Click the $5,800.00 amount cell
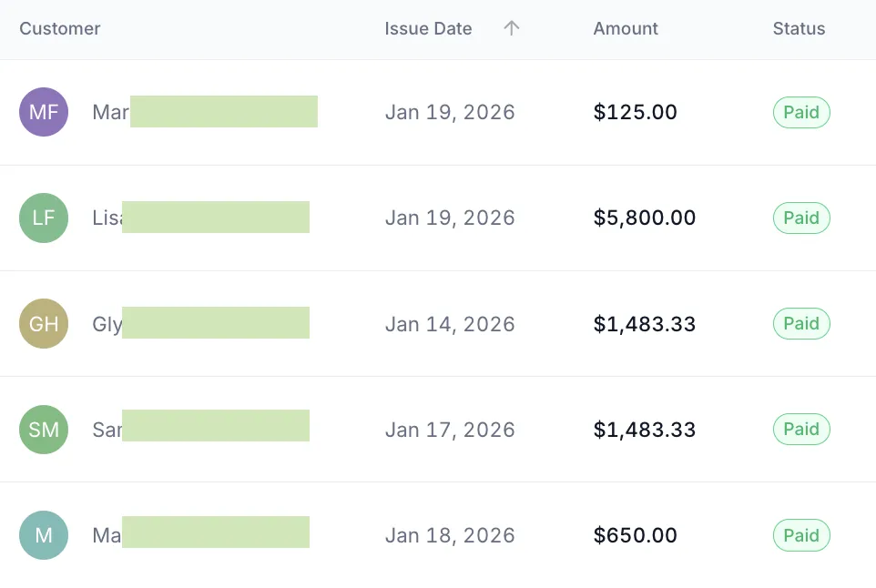 tap(644, 218)
